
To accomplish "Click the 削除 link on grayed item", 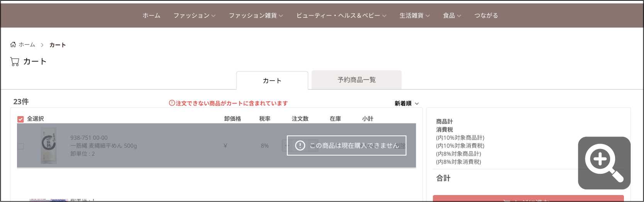I will click(x=401, y=146).
